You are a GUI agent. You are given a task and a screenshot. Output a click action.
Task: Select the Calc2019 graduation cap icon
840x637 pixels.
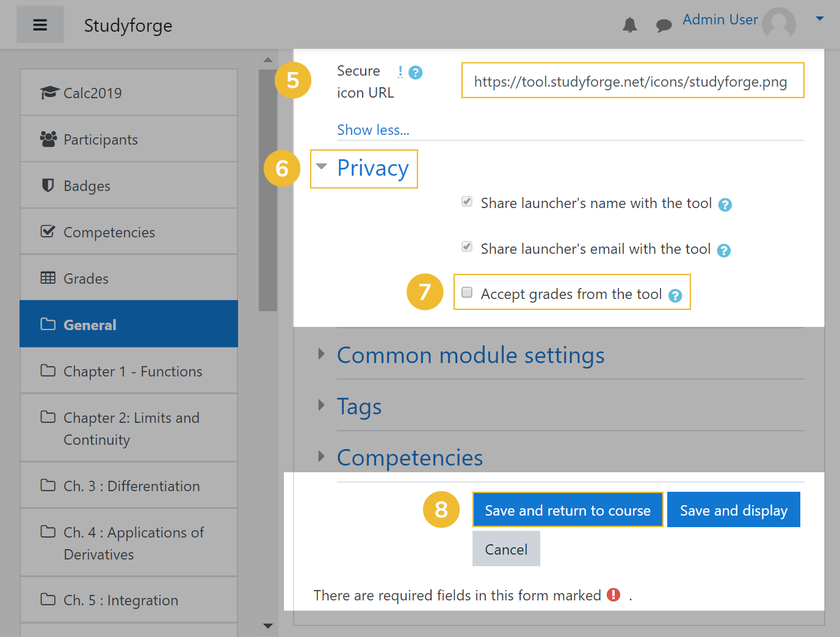[48, 92]
